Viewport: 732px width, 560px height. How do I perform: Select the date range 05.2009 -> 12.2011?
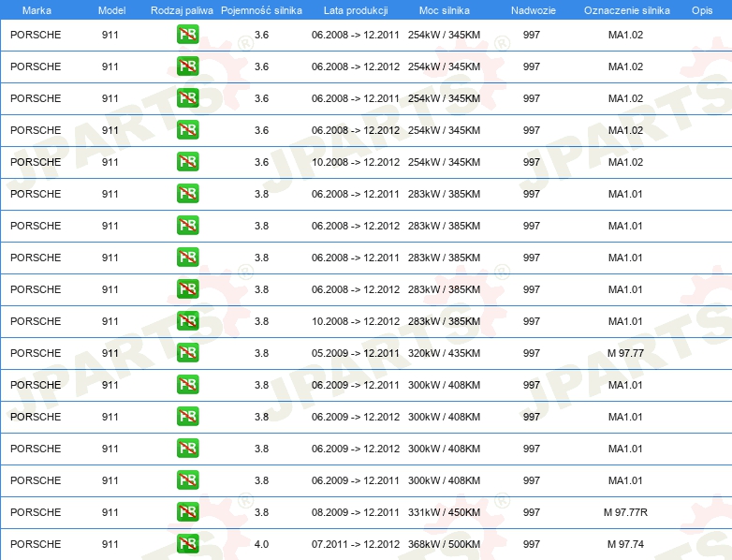(356, 353)
